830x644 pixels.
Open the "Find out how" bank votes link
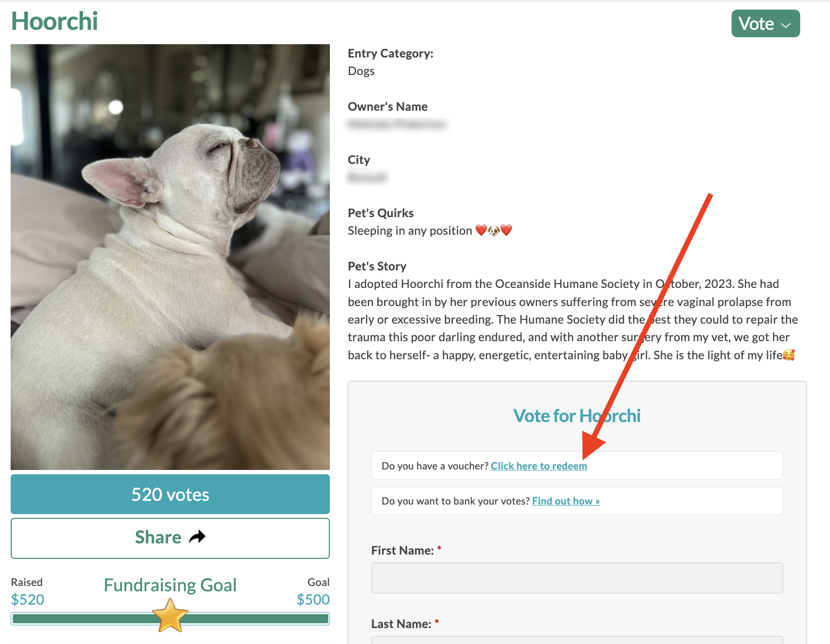coord(566,501)
